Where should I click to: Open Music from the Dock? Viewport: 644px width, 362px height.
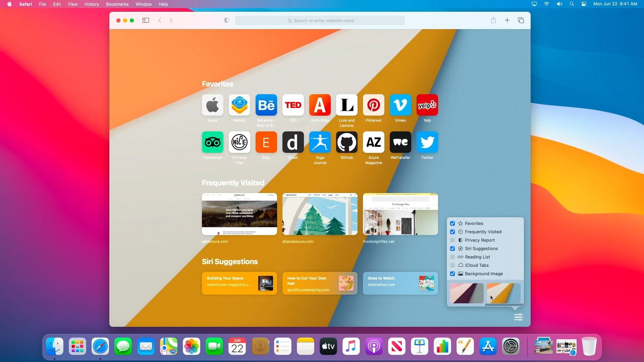(x=351, y=346)
